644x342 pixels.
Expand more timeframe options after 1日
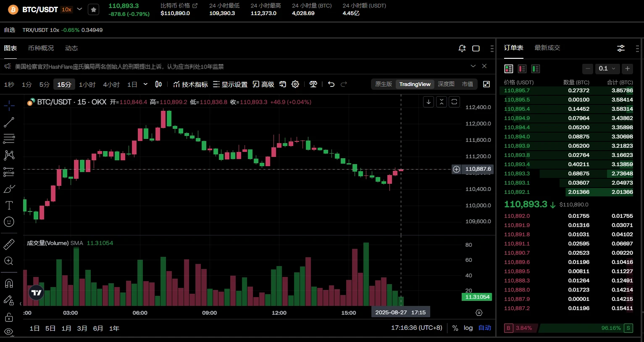pyautogui.click(x=145, y=84)
